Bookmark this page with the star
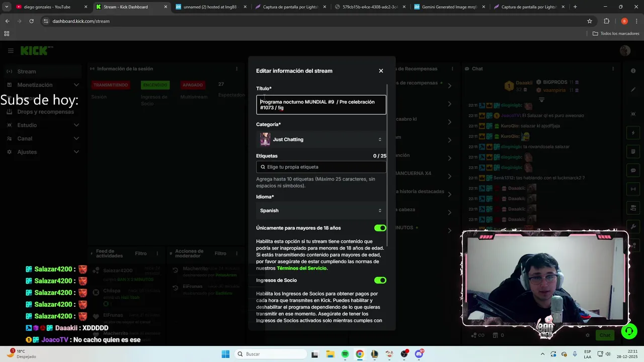 tap(590, 21)
